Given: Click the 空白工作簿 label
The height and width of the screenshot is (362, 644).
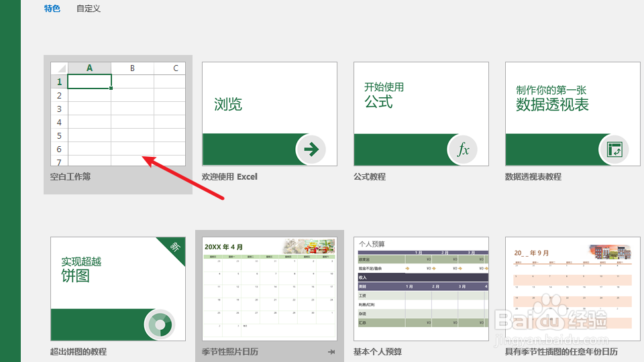Looking at the screenshot, I should pos(70,177).
